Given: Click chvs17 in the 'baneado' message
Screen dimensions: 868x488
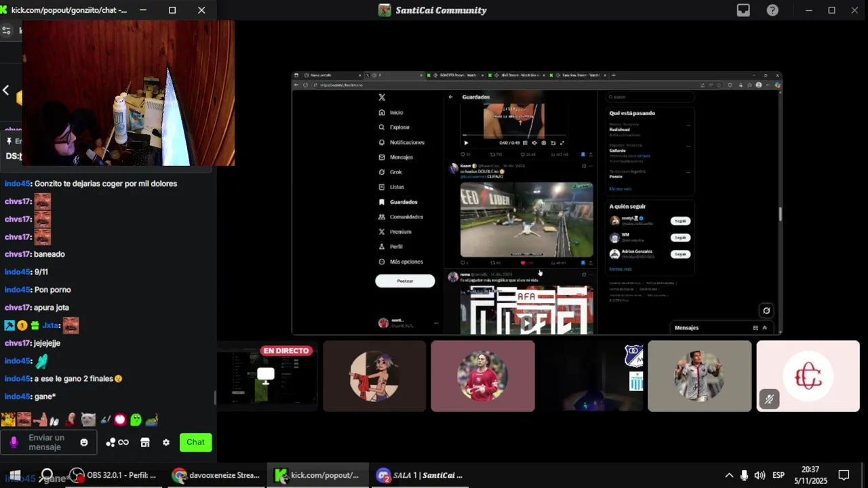Looking at the screenshot, I should click(x=18, y=254).
